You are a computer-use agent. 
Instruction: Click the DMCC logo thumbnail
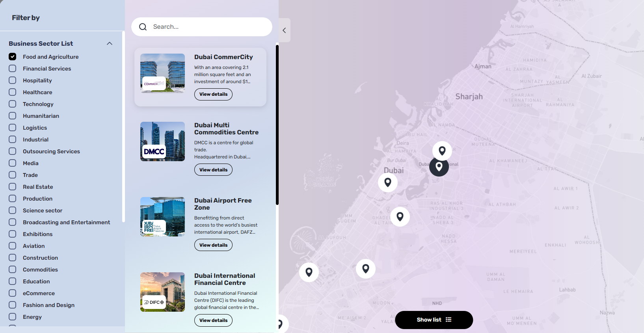[154, 152]
